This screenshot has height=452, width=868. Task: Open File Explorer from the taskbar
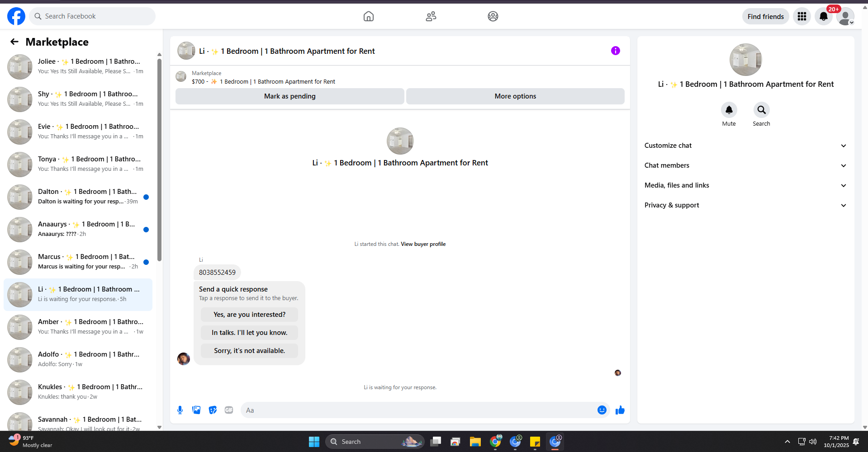tap(475, 442)
